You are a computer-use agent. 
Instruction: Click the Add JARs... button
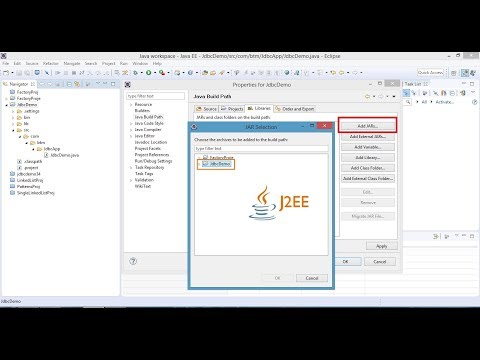[x=368, y=126]
